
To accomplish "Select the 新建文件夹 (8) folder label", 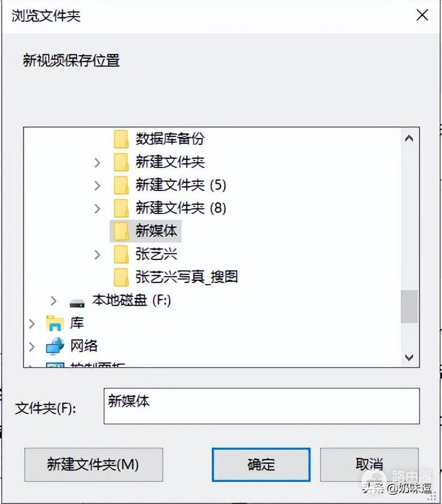I will coord(181,208).
